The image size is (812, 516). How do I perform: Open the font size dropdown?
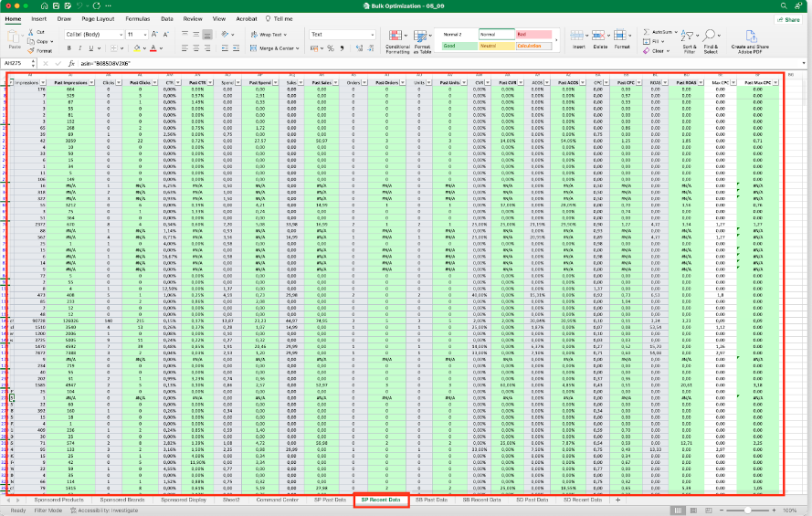(x=144, y=35)
